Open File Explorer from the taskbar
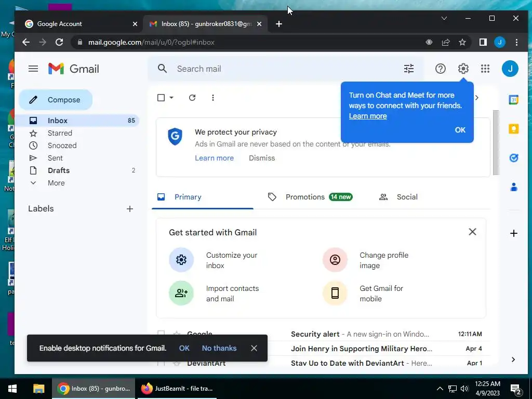 pos(38,389)
